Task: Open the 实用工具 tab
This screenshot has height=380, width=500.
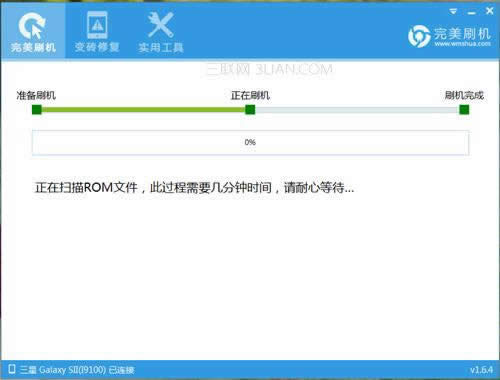Action: pos(161,32)
